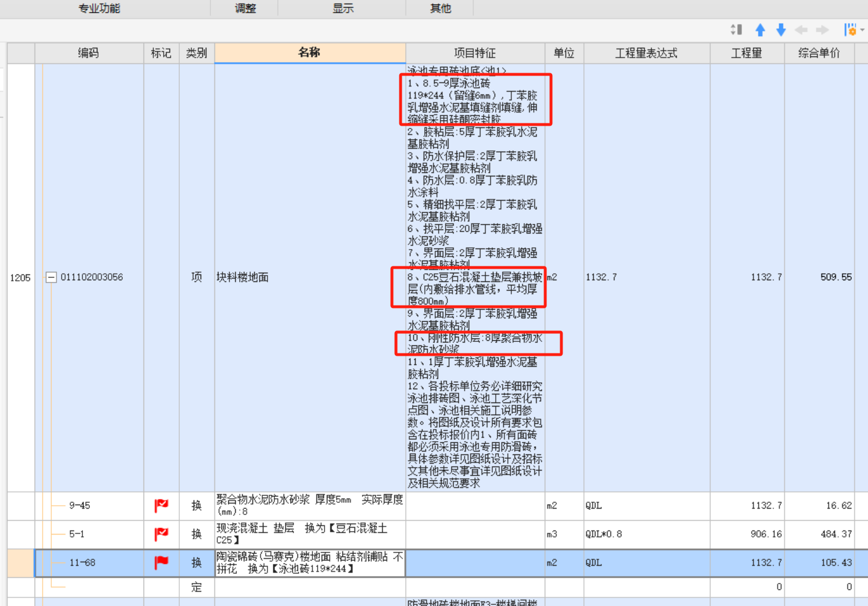Open the 调整 ribbon group

click(x=246, y=8)
